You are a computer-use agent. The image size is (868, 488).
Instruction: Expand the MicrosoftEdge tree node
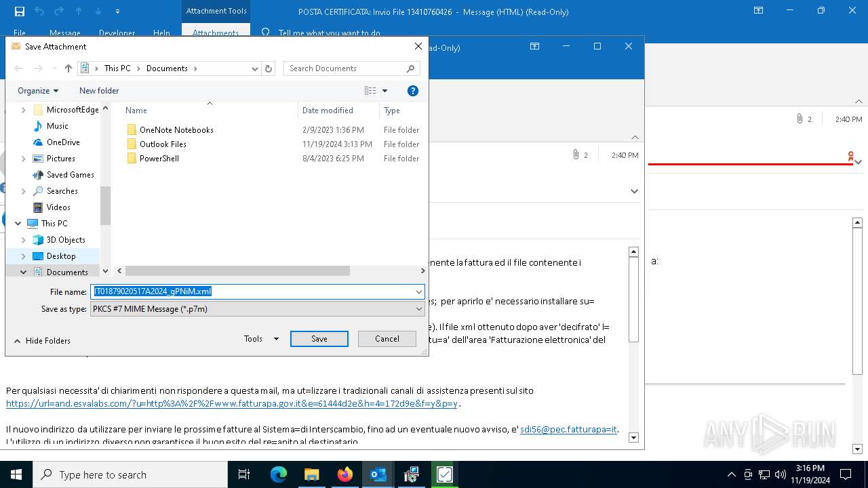click(24, 110)
